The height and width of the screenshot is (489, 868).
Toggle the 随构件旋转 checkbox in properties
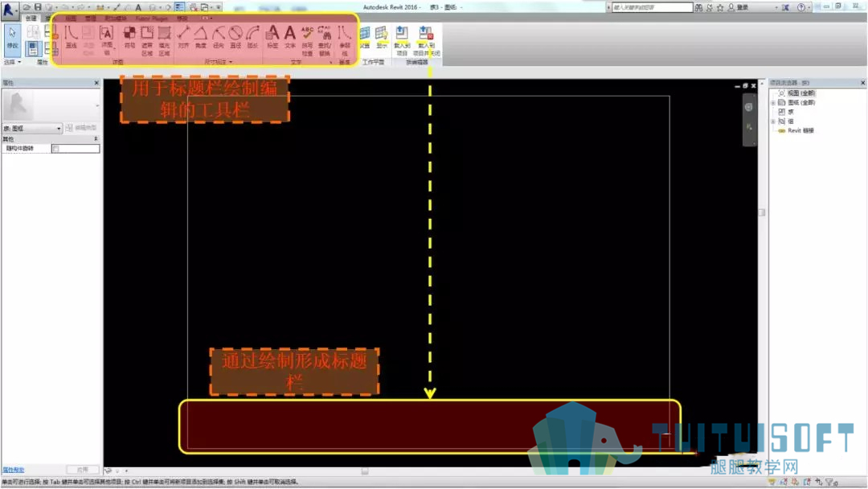point(55,149)
